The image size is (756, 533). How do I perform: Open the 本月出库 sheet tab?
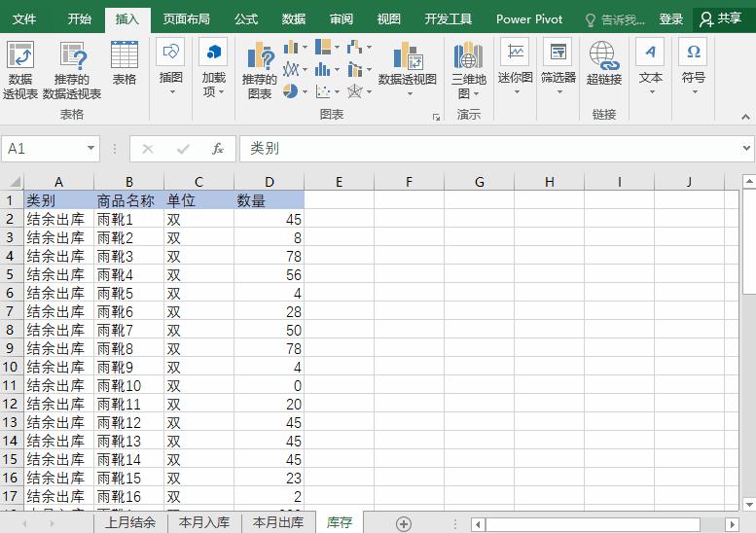[x=277, y=522]
